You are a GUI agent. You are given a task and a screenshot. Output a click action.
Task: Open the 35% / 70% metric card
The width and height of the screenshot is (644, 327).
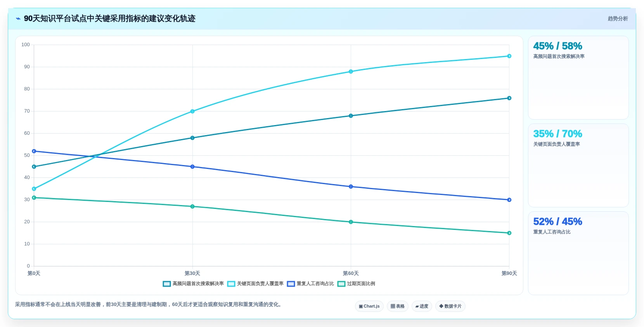click(x=578, y=165)
